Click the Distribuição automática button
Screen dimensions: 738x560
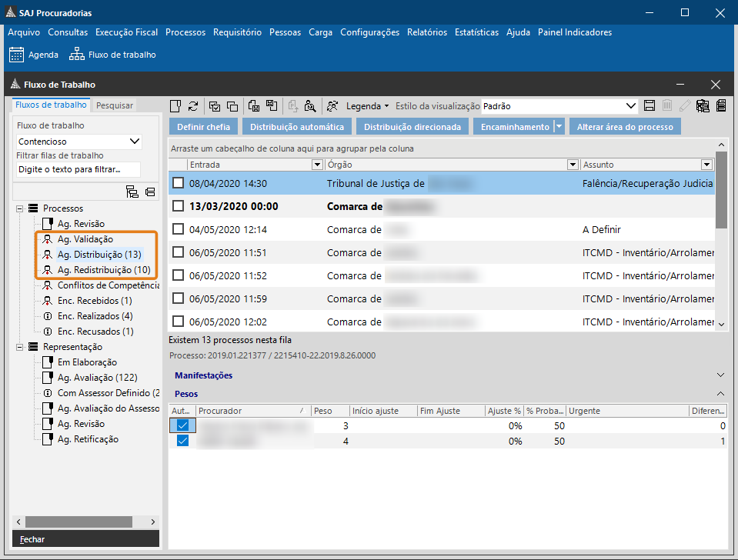pyautogui.click(x=297, y=127)
